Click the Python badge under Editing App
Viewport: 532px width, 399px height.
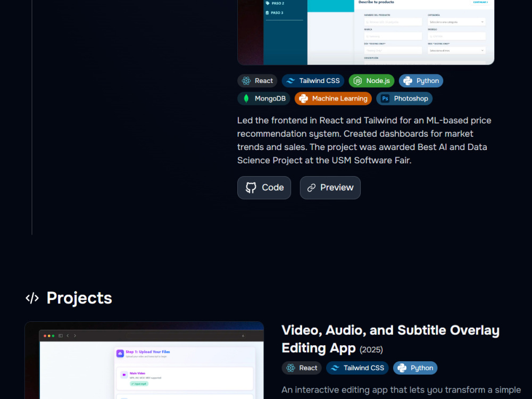pyautogui.click(x=415, y=368)
